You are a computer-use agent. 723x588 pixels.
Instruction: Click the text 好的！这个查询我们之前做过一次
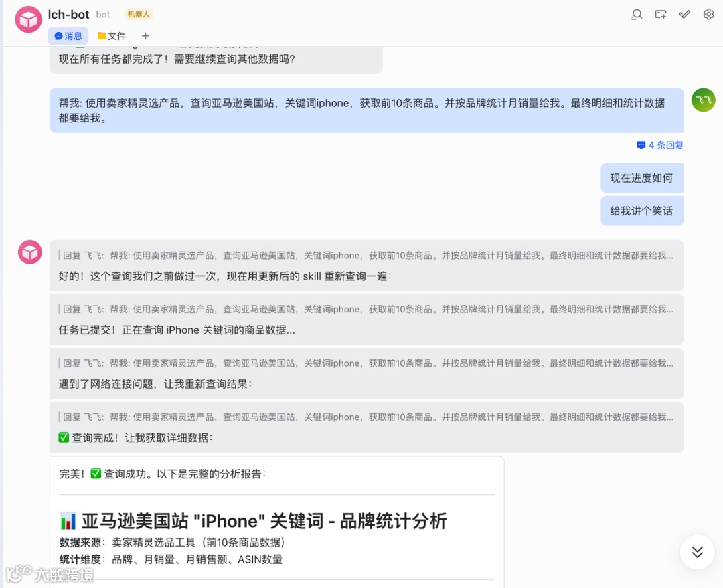point(225,276)
